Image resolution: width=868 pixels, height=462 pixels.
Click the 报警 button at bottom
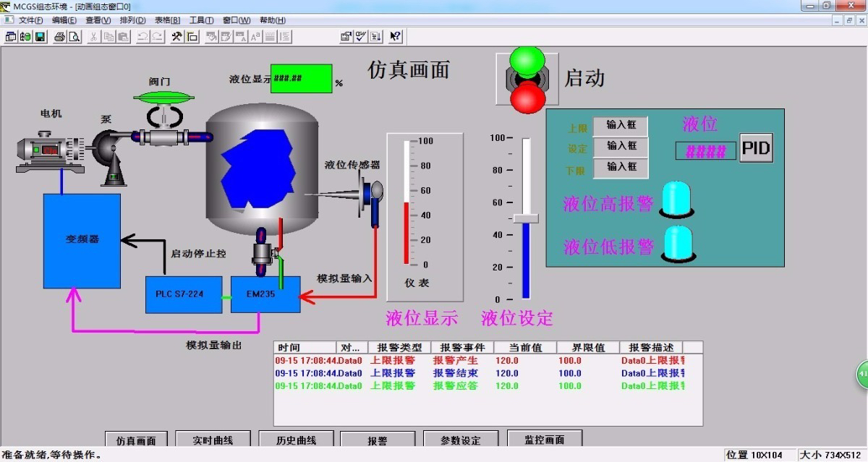pos(378,440)
